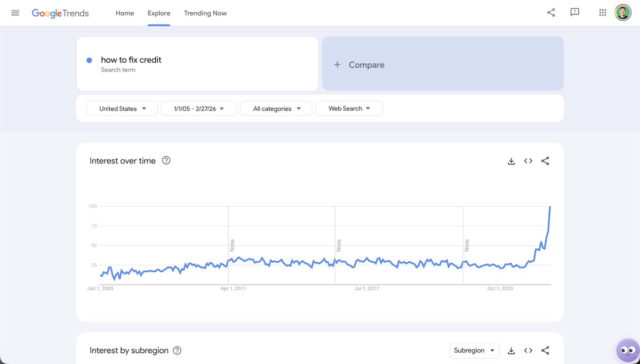
Task: Open help for Interest over time
Action: coord(166,160)
